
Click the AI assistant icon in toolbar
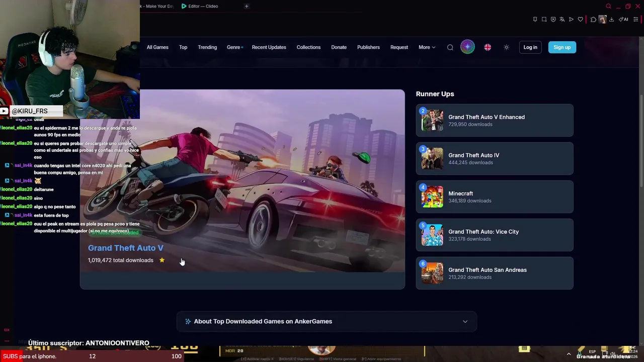pos(623,20)
